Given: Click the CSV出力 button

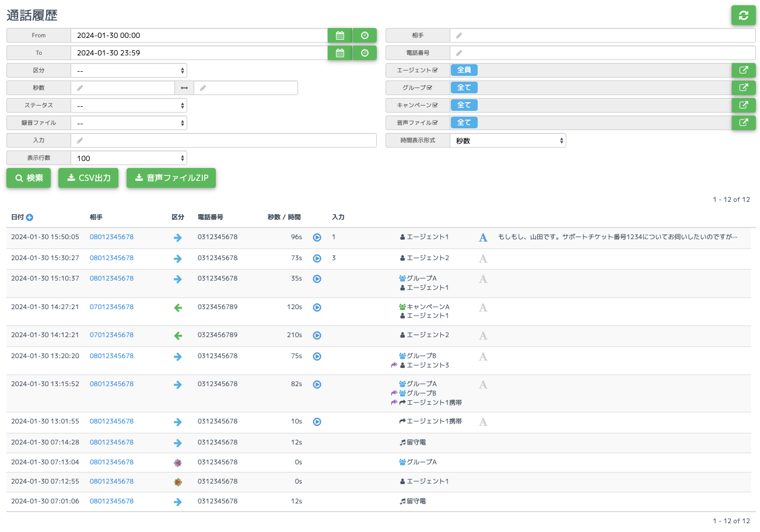Looking at the screenshot, I should point(89,178).
